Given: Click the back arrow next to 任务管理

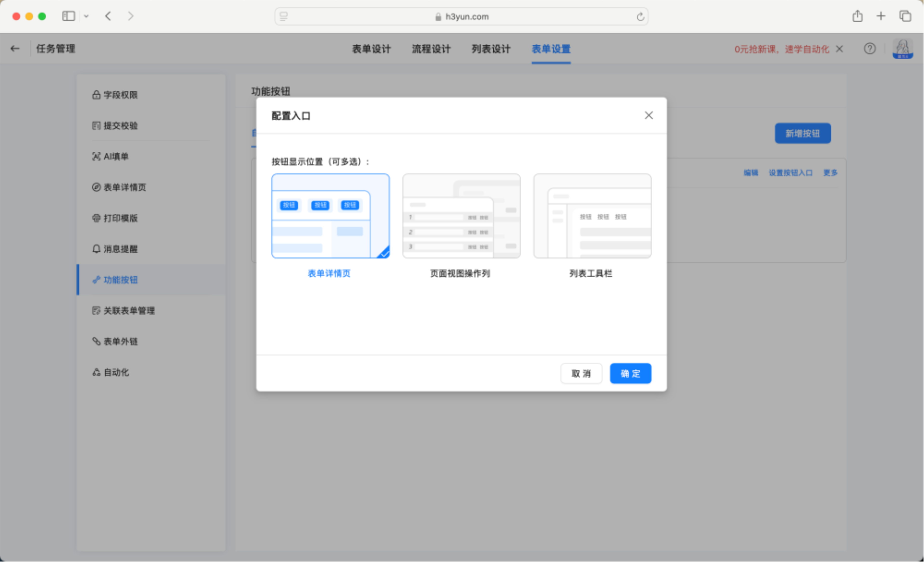Looking at the screenshot, I should [x=15, y=49].
